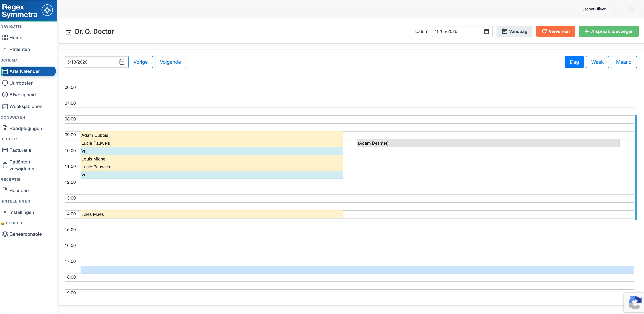The height and width of the screenshot is (314, 644).
Task: Open the settings gear icon in header
Action: tap(632, 9)
